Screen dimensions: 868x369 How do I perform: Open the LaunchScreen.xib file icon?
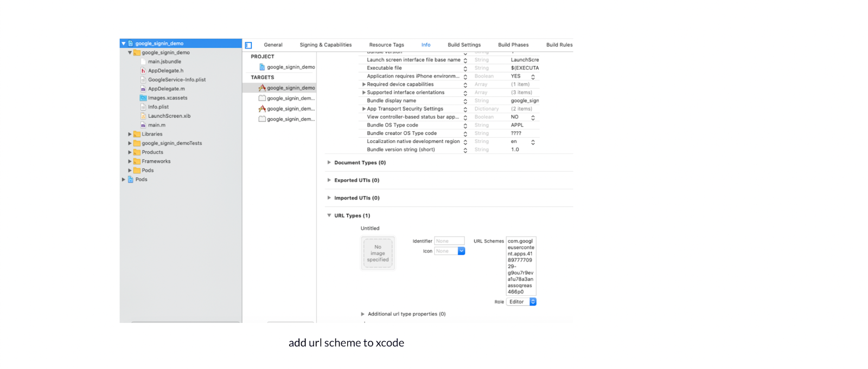click(x=143, y=116)
